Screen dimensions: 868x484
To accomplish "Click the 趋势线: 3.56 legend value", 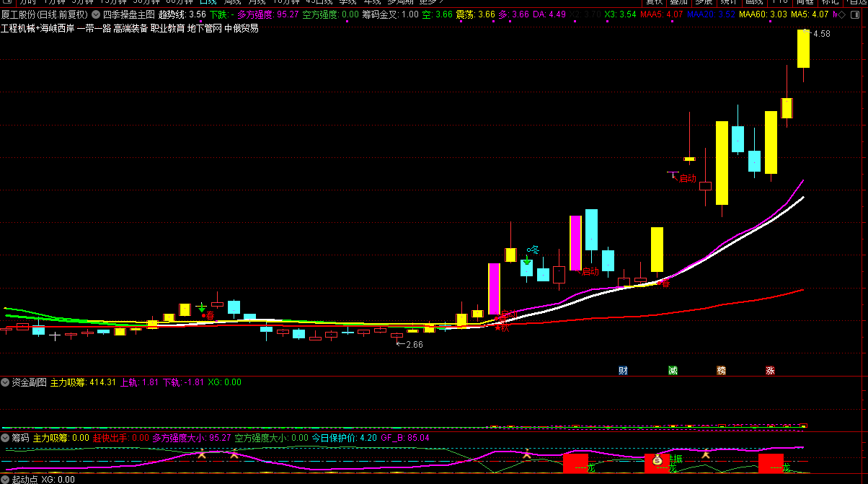I will (x=182, y=14).
